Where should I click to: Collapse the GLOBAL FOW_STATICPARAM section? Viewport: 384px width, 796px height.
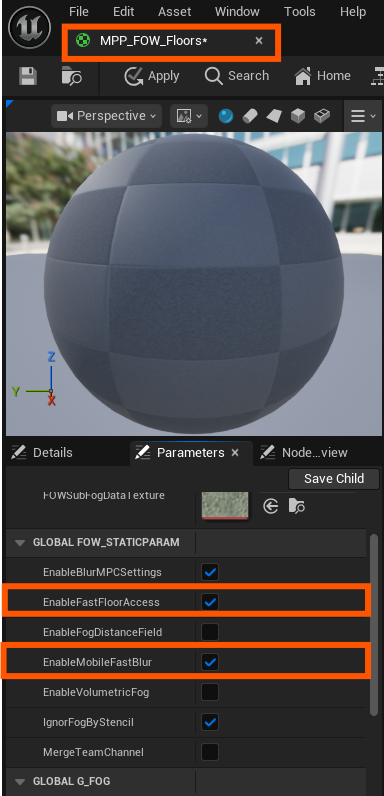click(20, 543)
